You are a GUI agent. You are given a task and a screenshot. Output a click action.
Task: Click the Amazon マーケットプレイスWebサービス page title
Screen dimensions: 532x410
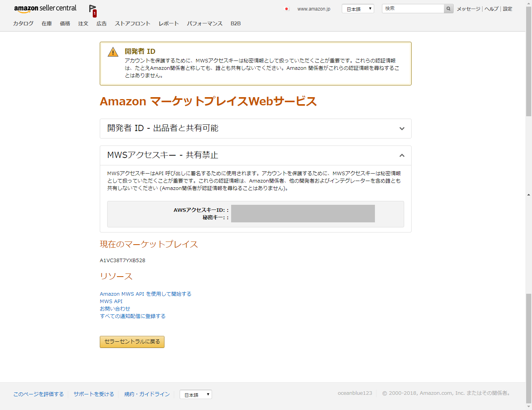pos(208,101)
